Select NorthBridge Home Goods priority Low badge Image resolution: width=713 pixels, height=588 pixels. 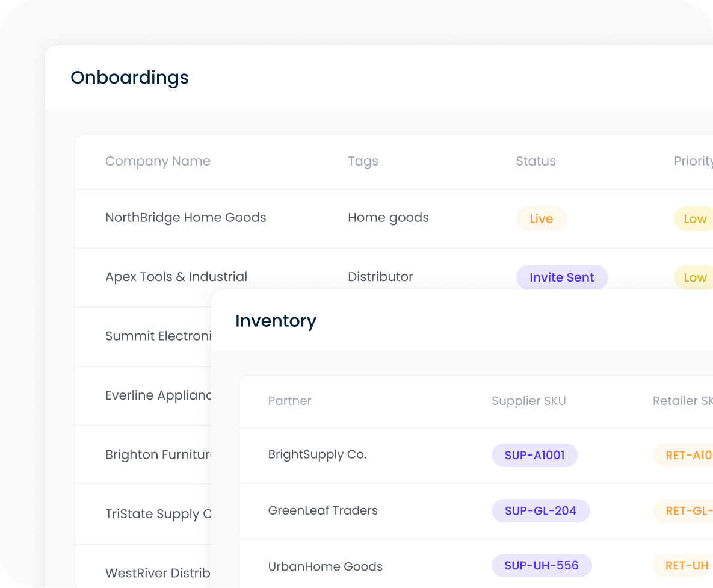click(694, 219)
